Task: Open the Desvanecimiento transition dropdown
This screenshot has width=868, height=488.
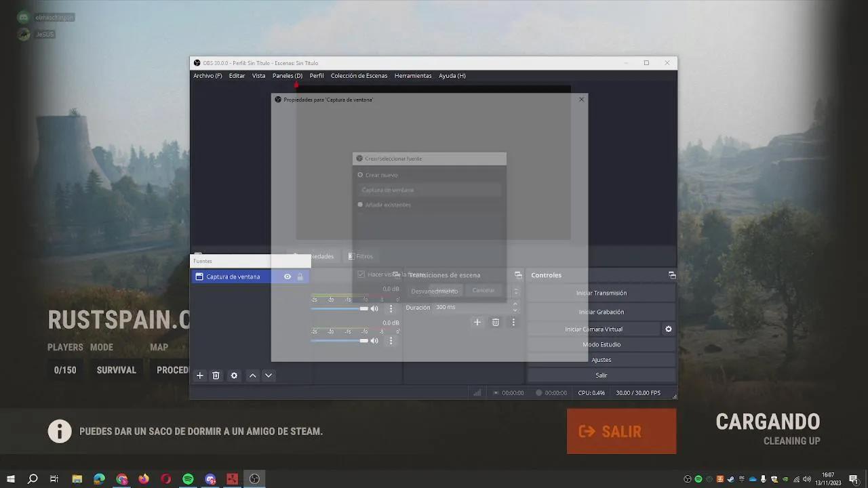Action: [463, 291]
